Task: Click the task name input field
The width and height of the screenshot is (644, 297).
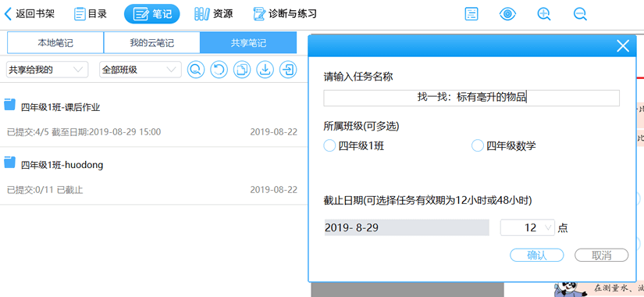Action: [x=471, y=98]
